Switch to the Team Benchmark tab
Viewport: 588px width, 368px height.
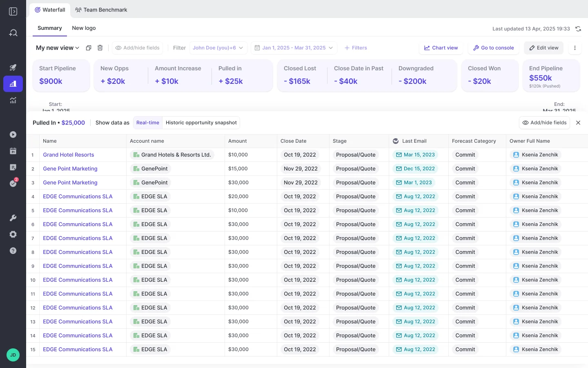tap(101, 10)
